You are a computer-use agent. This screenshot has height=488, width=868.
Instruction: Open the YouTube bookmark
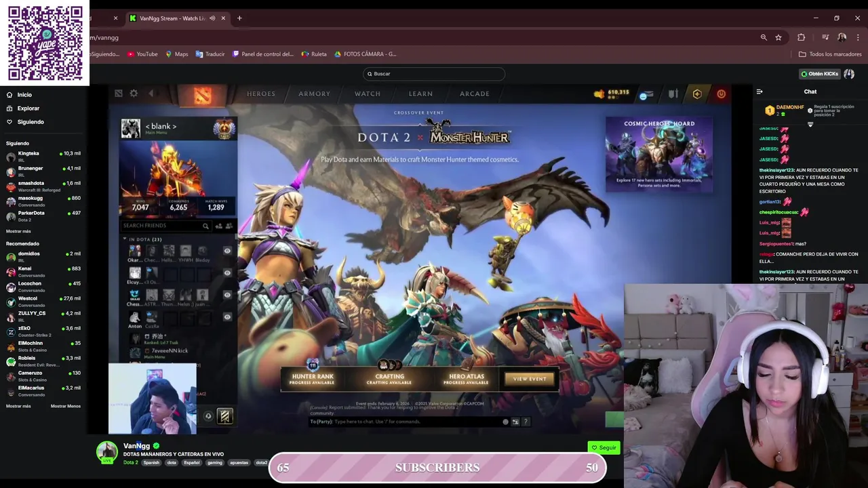[142, 54]
